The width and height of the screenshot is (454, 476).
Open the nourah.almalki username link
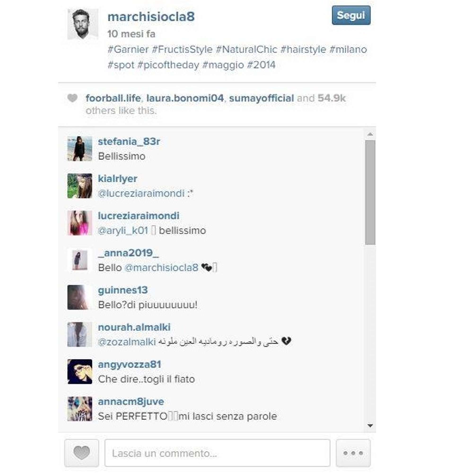click(x=134, y=327)
